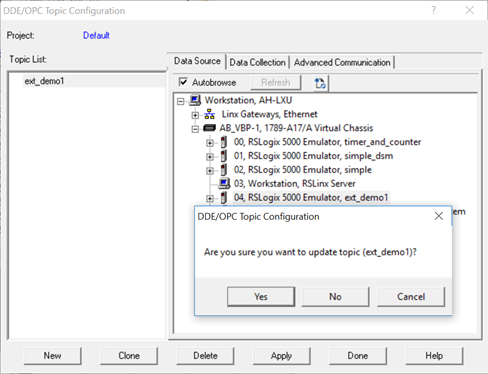Select '03, Workstation, RSLinx Server' row

pos(295,184)
